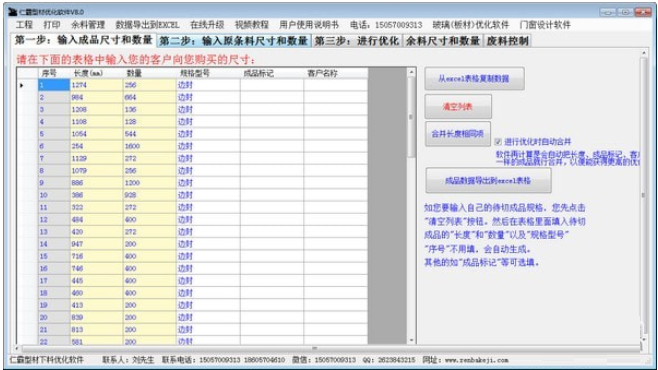Select length cell 1054 in row 5
Viewport: 658px width, 370px height.
[x=97, y=134]
